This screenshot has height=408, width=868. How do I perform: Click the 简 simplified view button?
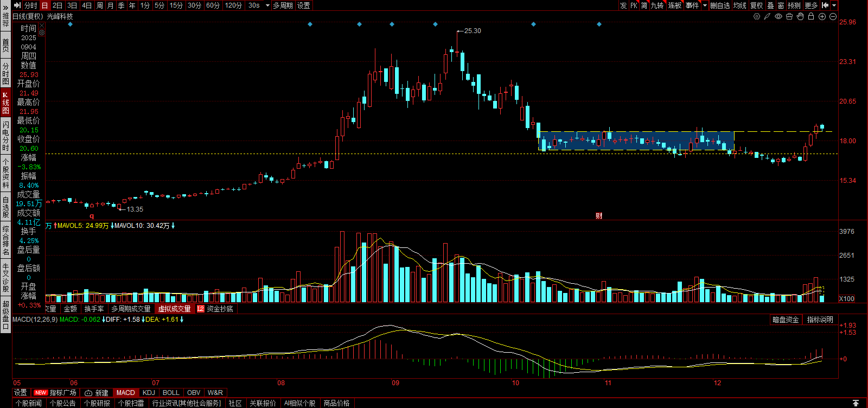click(x=644, y=5)
